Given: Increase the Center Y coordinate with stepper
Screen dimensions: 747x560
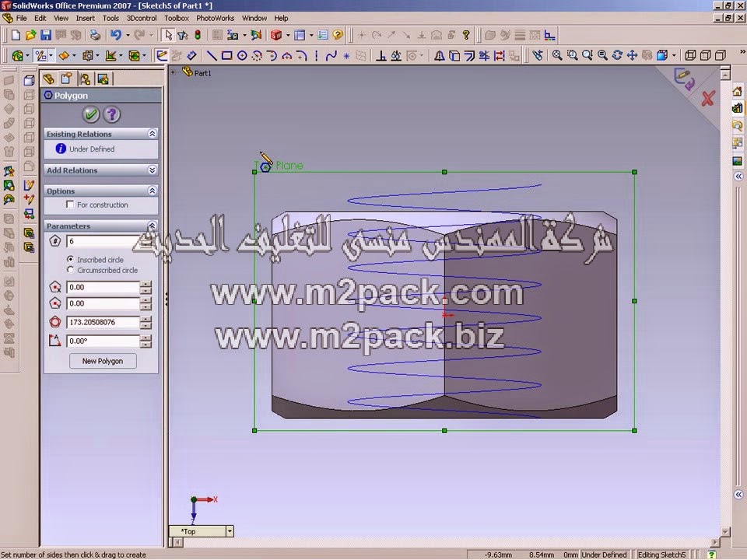Looking at the screenshot, I should [146, 300].
